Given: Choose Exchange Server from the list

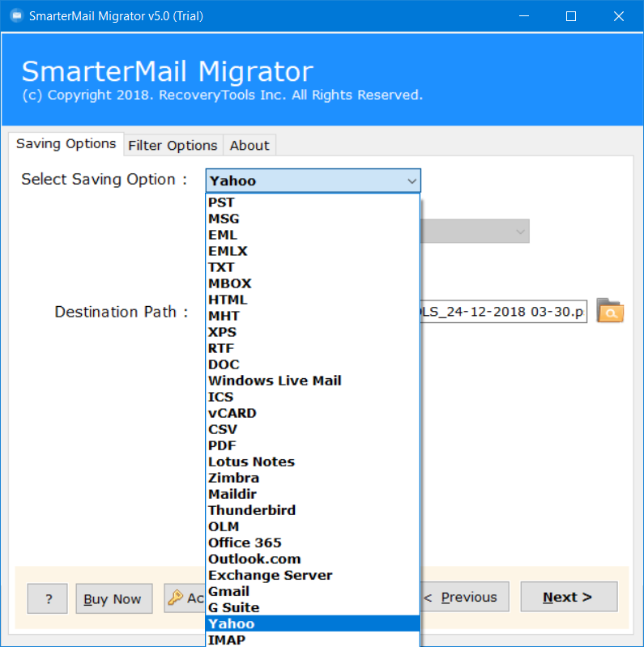Looking at the screenshot, I should (x=313, y=575).
